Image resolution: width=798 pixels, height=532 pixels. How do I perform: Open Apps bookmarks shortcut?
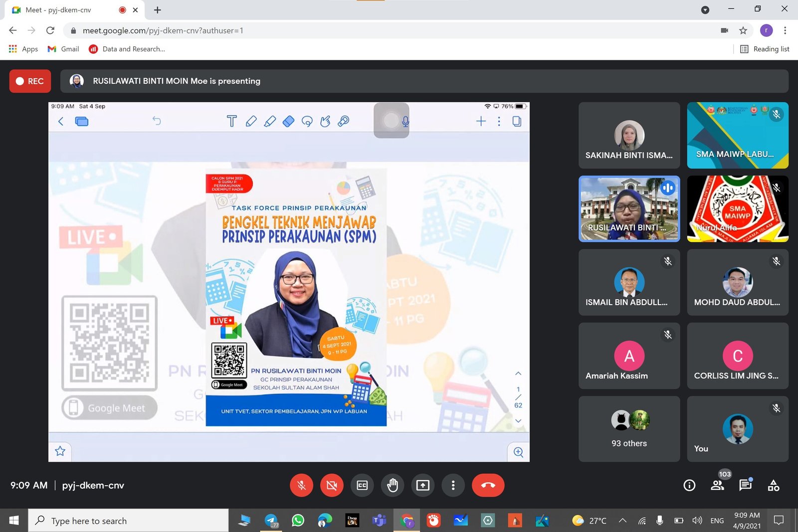[x=23, y=49]
